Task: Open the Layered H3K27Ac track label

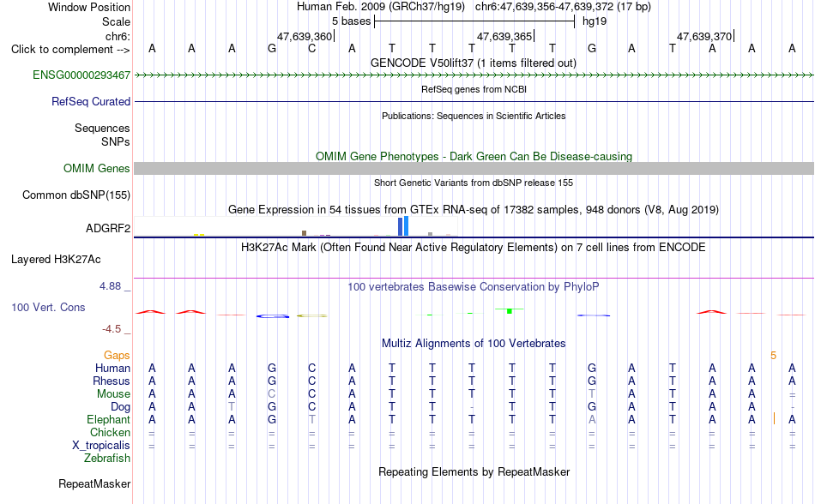Action: [x=56, y=260]
